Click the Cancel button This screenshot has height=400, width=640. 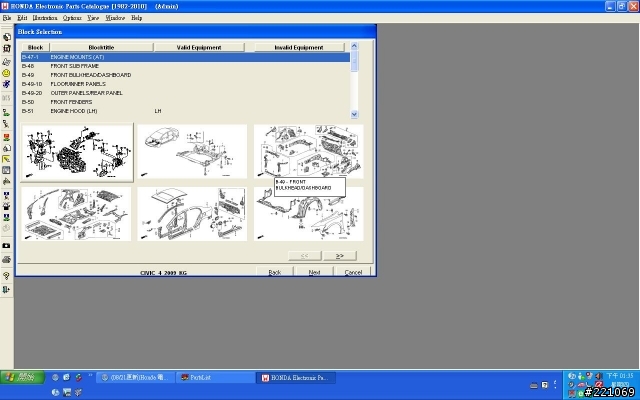(353, 272)
